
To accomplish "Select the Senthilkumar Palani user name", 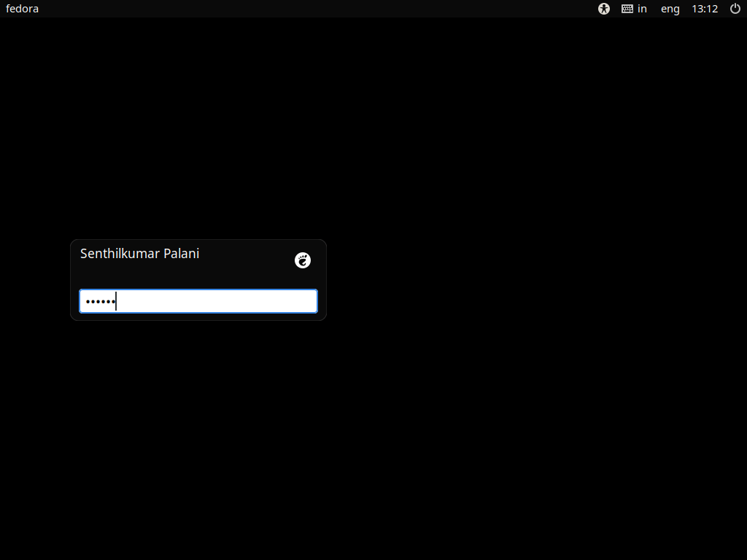I will 139,253.
